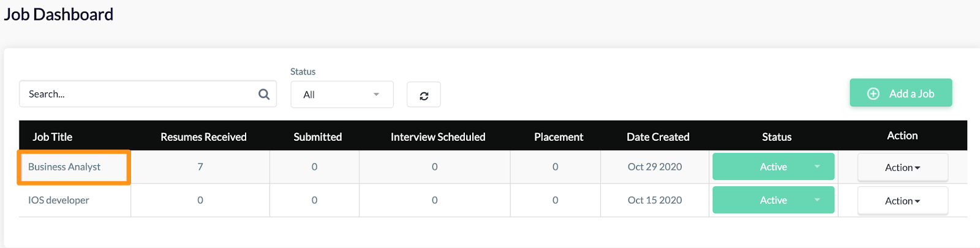
Task: Click the Add a Job button
Action: 901,93
